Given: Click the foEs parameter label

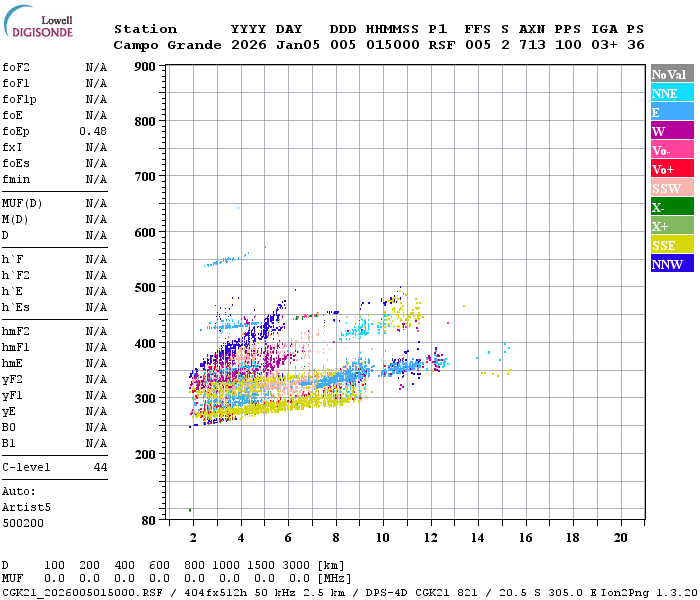Looking at the screenshot, I should point(16,163).
